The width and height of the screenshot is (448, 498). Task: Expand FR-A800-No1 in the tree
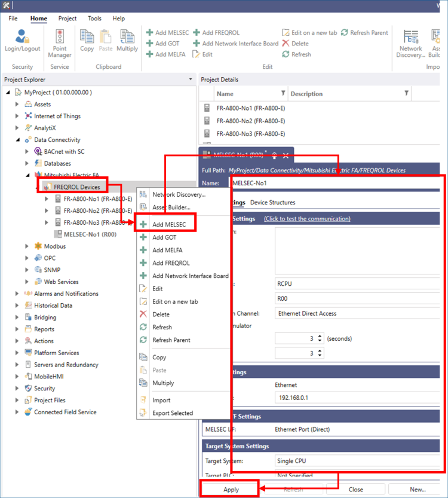[x=47, y=199]
